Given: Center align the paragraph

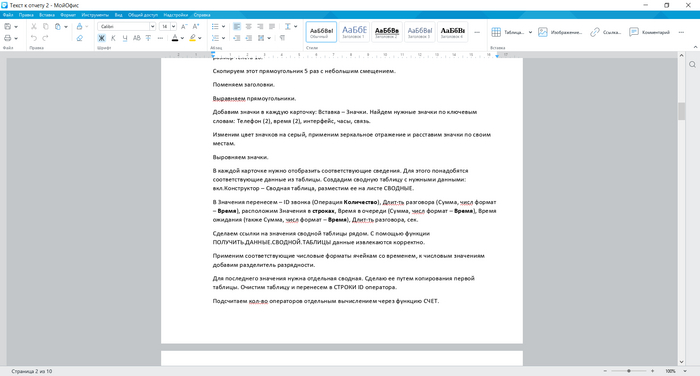Looking at the screenshot, I should click(249, 27).
